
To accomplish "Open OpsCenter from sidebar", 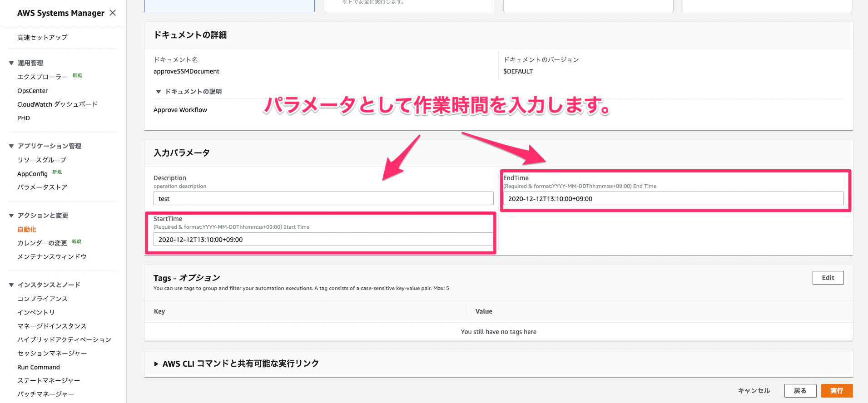I will click(32, 91).
